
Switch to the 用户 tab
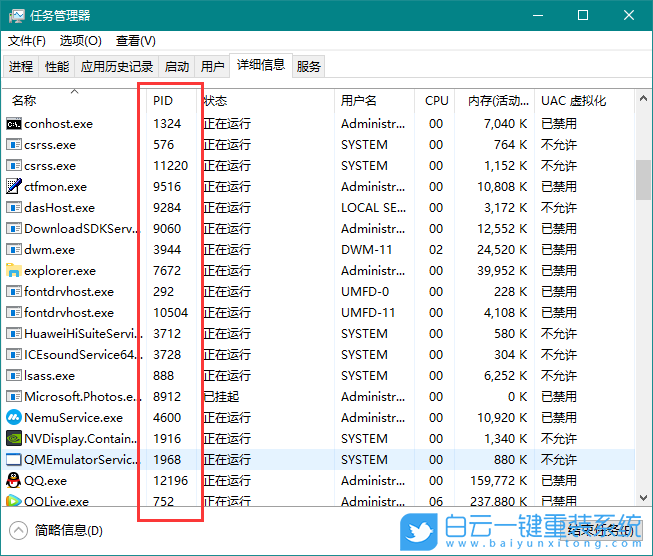pos(212,66)
